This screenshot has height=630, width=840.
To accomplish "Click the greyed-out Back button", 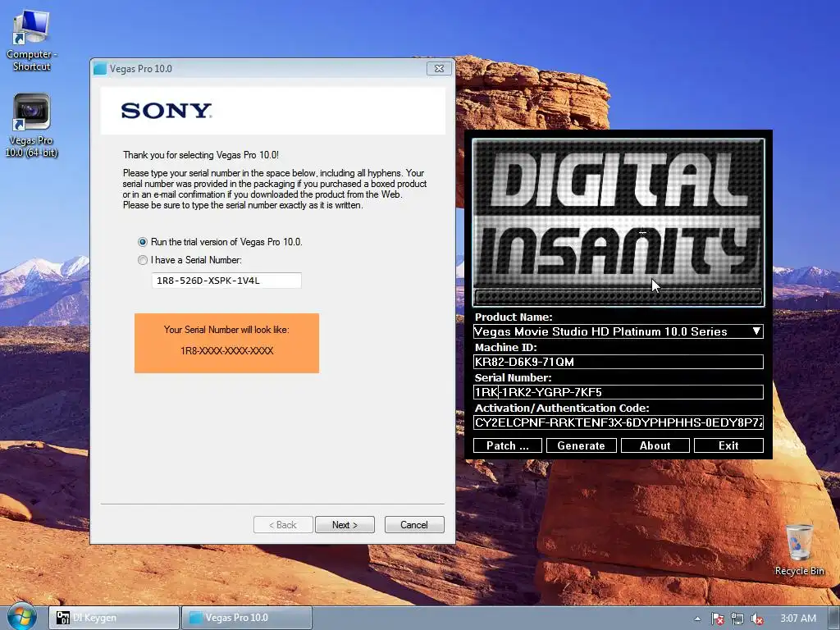I will pyautogui.click(x=283, y=524).
